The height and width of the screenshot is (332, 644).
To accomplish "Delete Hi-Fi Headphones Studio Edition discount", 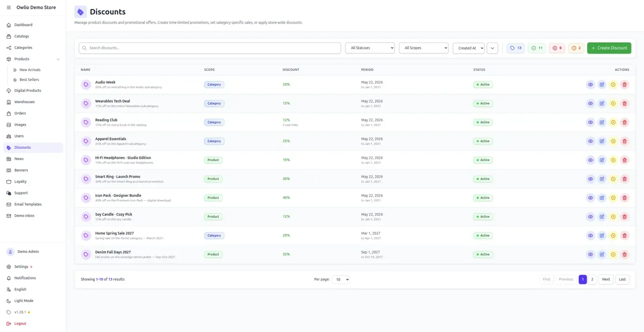I will click(625, 160).
